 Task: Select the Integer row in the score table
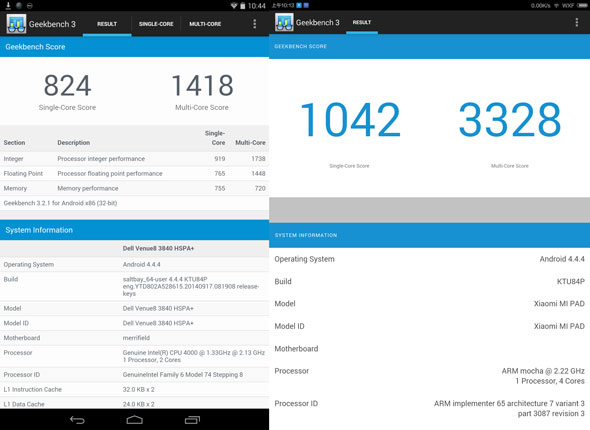click(134, 159)
